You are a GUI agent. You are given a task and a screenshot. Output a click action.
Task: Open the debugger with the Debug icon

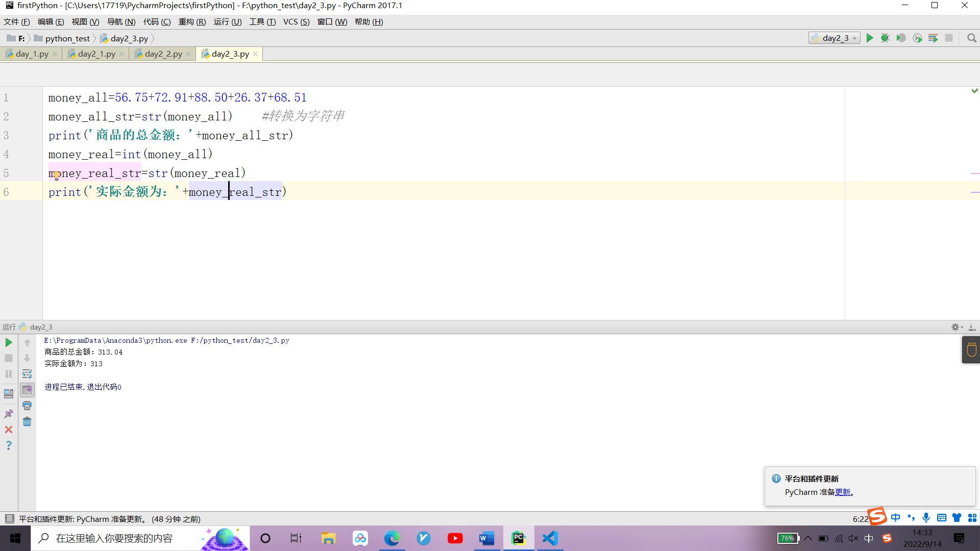point(886,38)
